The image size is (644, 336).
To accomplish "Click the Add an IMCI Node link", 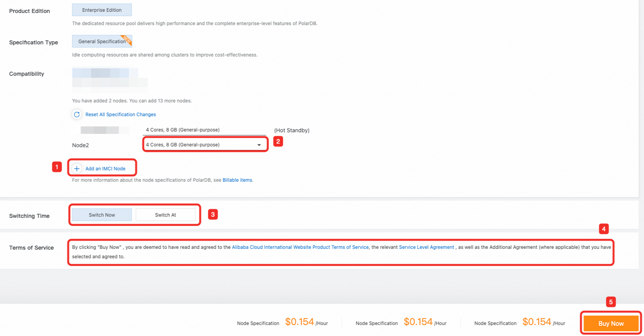I will (105, 169).
